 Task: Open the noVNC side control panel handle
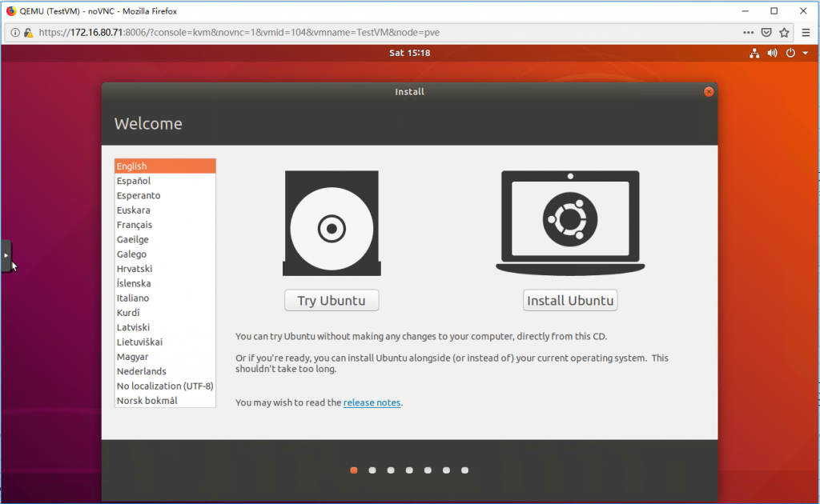click(6, 255)
